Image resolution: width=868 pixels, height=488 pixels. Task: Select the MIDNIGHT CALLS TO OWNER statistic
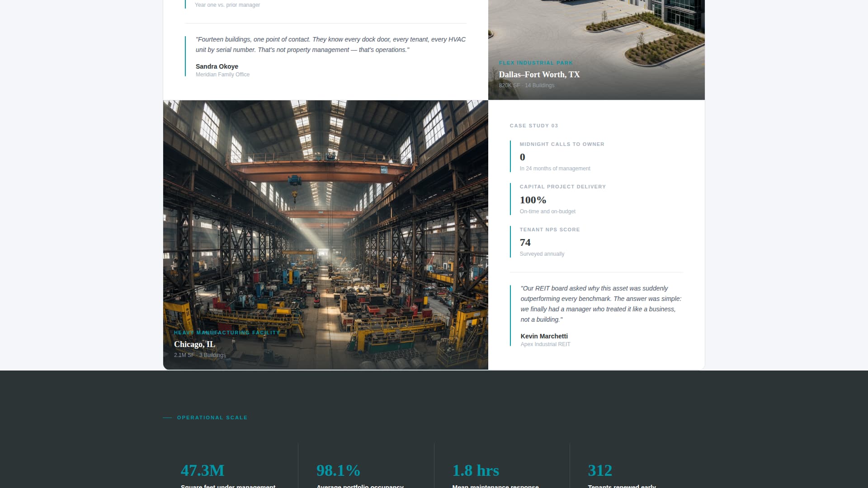click(x=562, y=144)
